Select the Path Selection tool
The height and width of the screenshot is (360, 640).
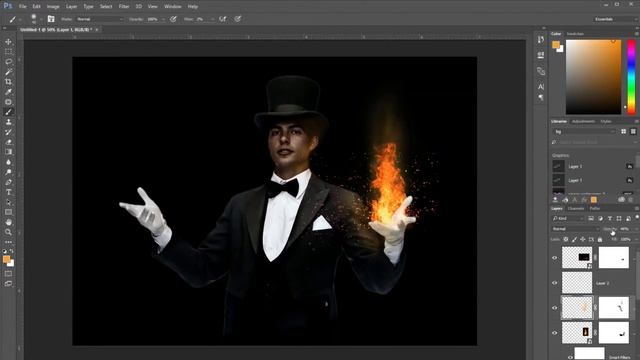coord(8,202)
